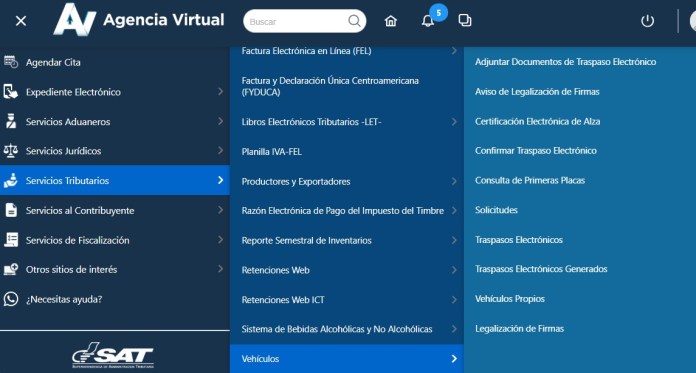Click the Expediente Electrónico icon
This screenshot has width=696, height=373.
[x=11, y=92]
